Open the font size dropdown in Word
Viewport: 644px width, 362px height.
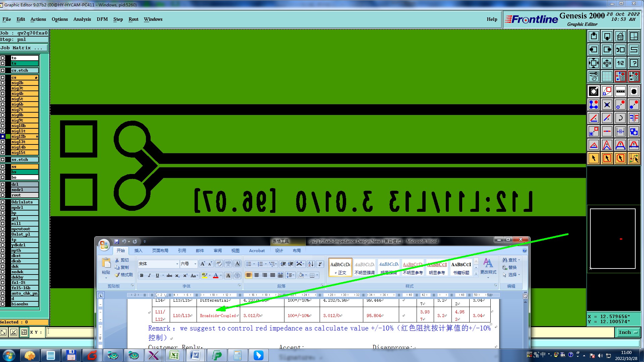(195, 264)
